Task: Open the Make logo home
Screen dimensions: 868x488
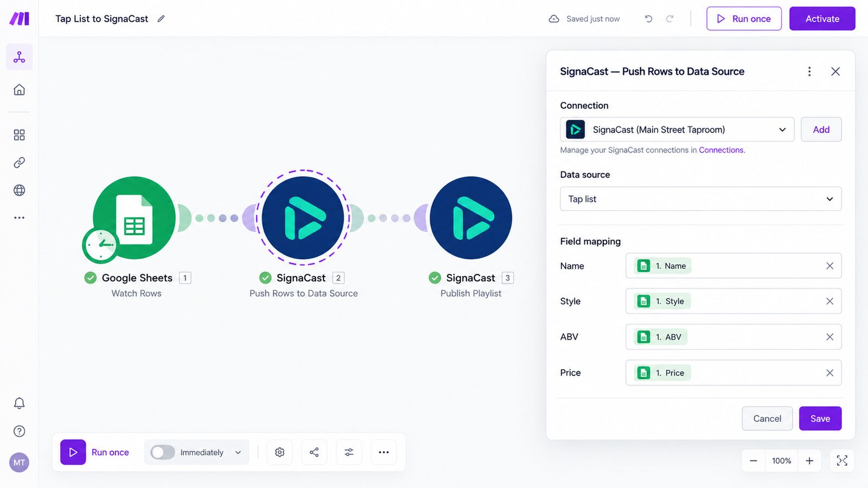Action: point(20,18)
